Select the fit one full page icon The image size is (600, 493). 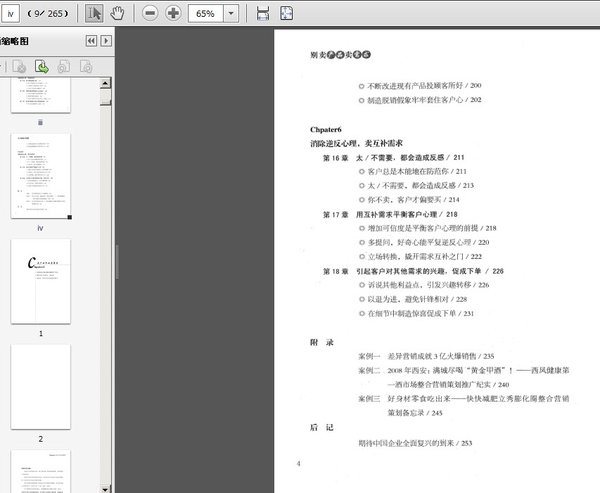click(287, 13)
